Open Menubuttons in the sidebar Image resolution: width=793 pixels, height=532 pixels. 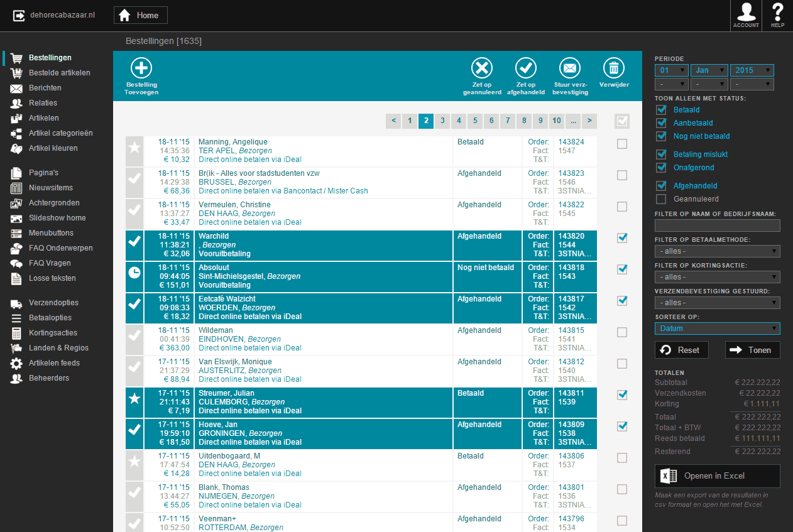tap(51, 233)
